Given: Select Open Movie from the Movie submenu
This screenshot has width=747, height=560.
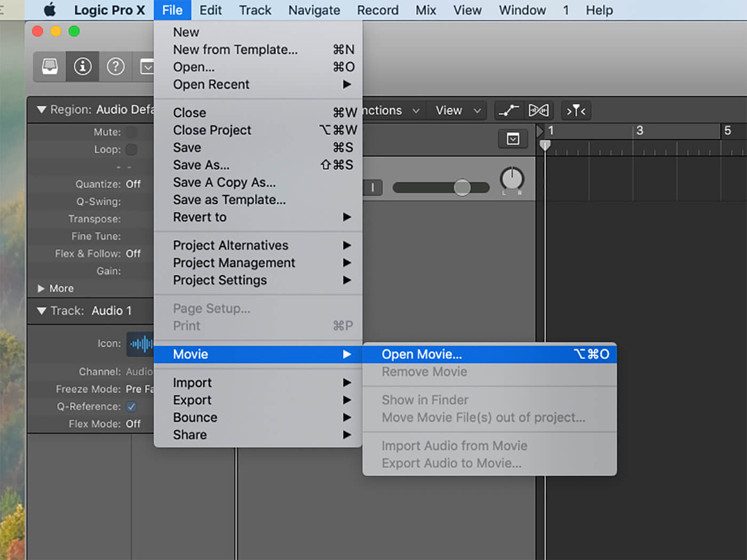Looking at the screenshot, I should pos(422,354).
